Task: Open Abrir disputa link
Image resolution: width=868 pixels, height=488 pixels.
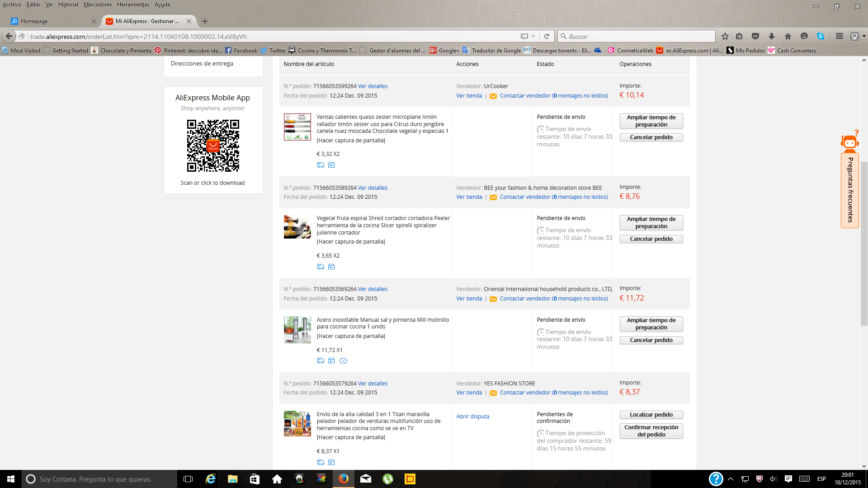Action: [472, 417]
